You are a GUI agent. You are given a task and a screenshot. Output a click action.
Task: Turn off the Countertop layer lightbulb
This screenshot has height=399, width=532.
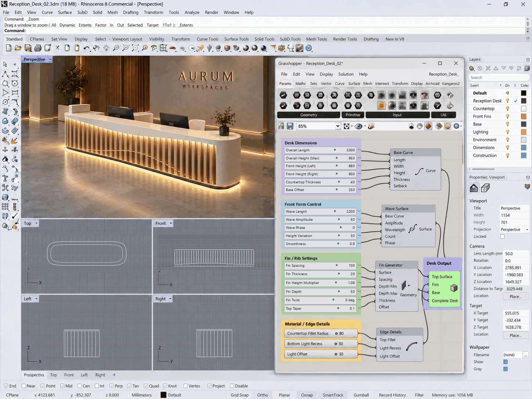tap(507, 109)
